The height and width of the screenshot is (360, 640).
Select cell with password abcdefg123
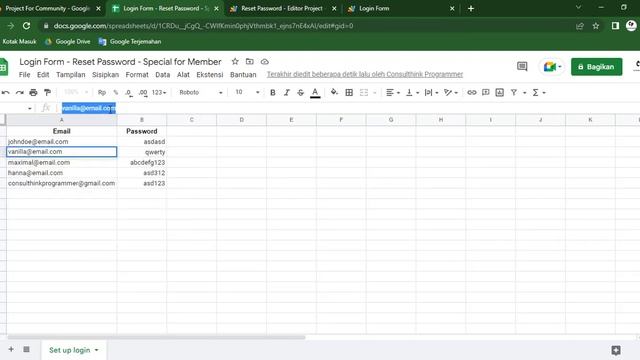tap(142, 162)
